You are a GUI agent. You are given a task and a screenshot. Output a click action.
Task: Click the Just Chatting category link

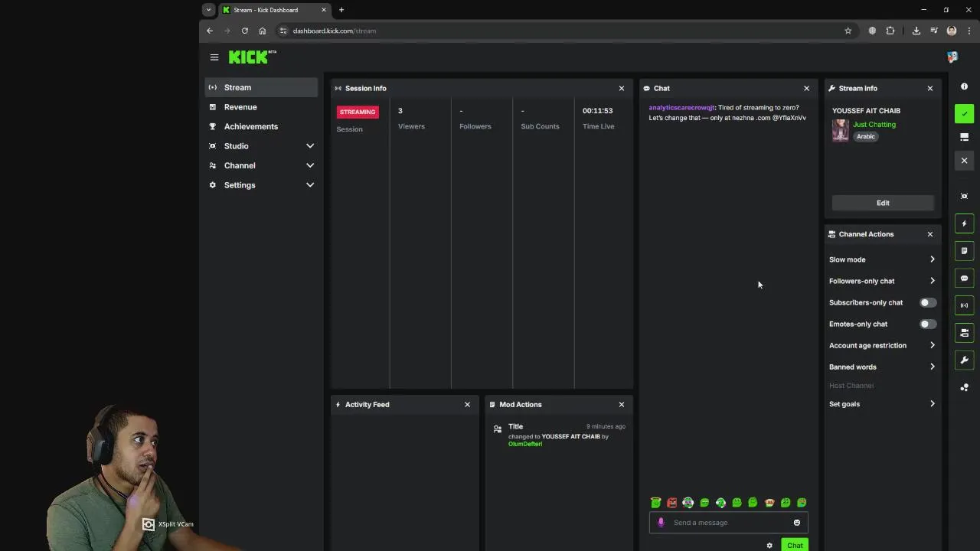[874, 124]
